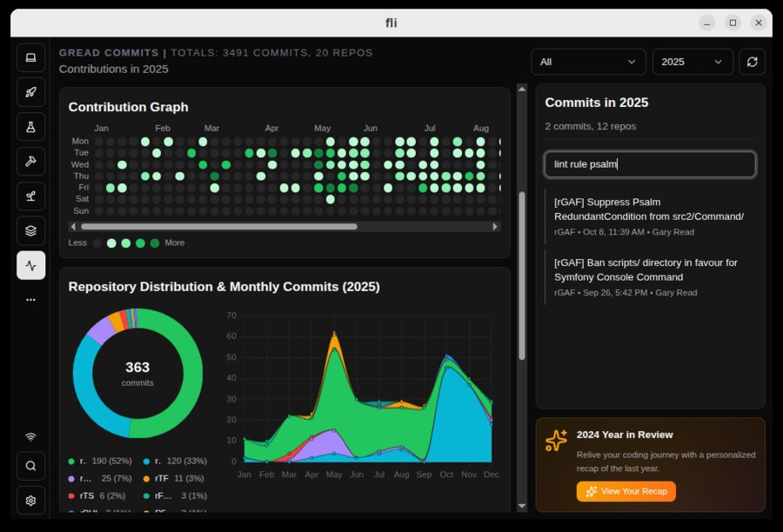Click the gavel icon in the sidebar

coord(30,162)
